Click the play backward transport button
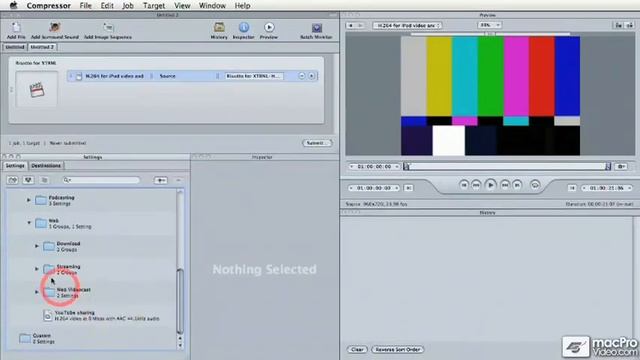Viewport: 640px width, 360px height. [x=476, y=185]
